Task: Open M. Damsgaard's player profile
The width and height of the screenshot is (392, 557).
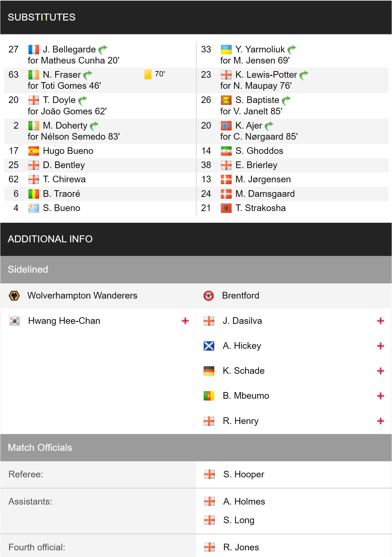Action: click(265, 194)
